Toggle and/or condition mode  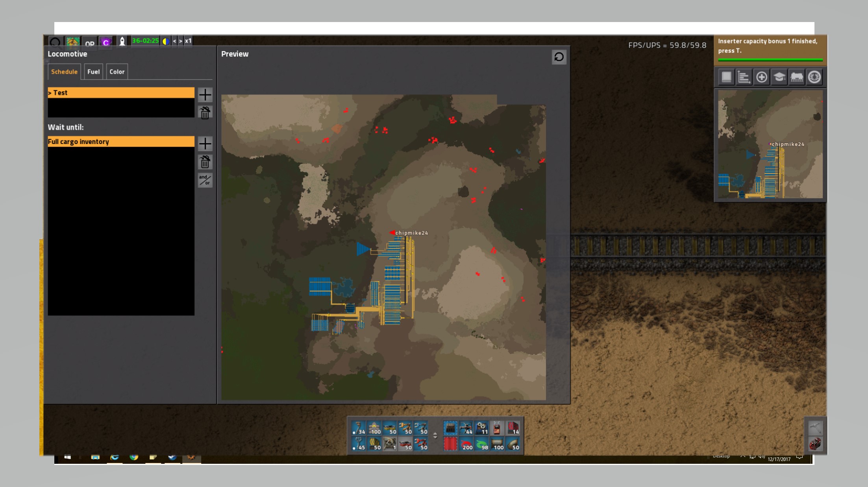coord(205,180)
